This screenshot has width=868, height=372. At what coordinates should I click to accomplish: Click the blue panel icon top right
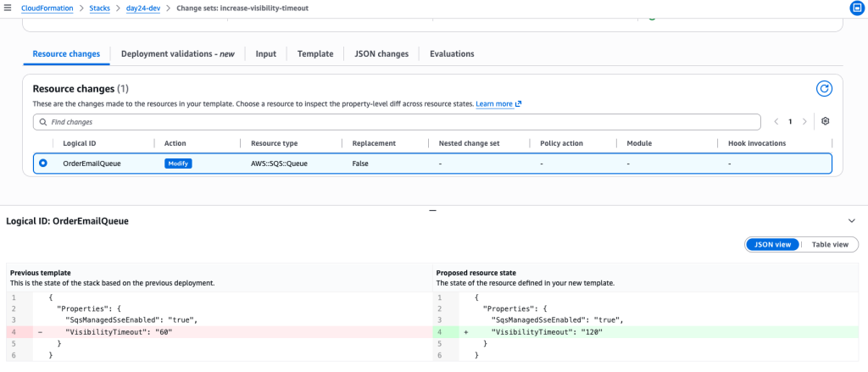857,8
